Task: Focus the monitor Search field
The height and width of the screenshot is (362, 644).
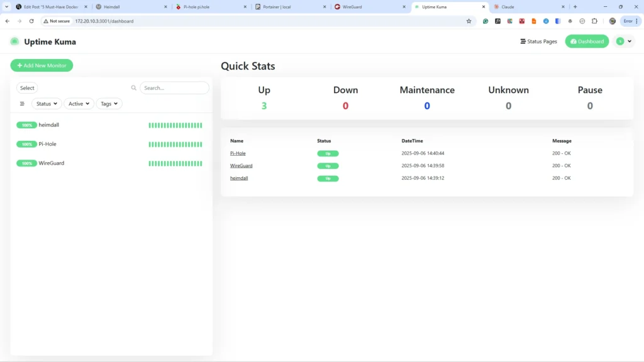Action: click(x=175, y=88)
